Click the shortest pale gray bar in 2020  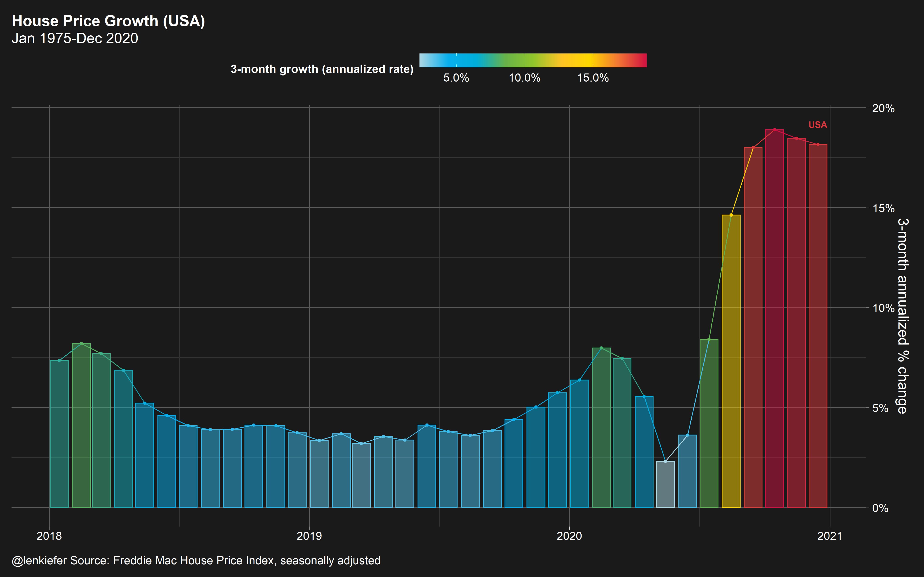click(665, 484)
